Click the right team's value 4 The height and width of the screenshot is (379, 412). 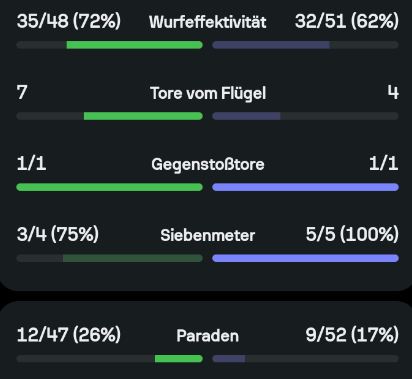tap(393, 92)
